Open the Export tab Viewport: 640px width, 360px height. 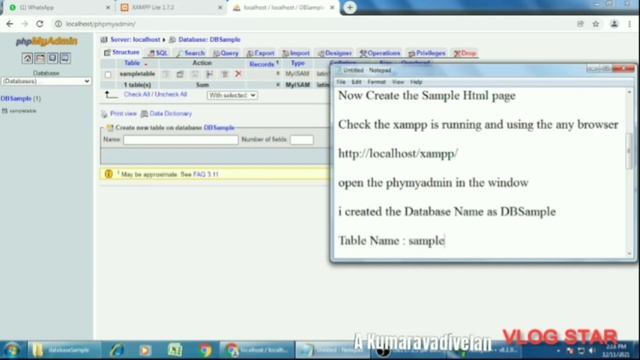coord(260,53)
